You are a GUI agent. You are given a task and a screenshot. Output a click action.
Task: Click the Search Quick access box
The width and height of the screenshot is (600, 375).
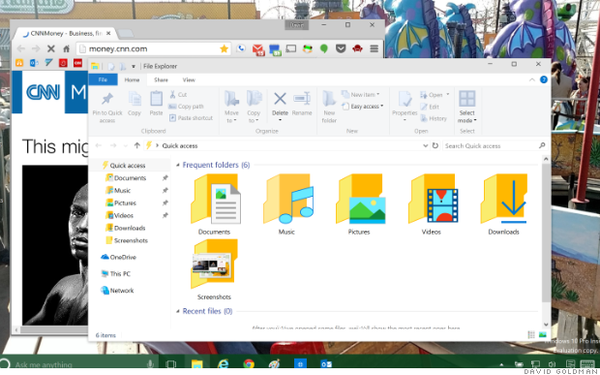[x=494, y=145]
